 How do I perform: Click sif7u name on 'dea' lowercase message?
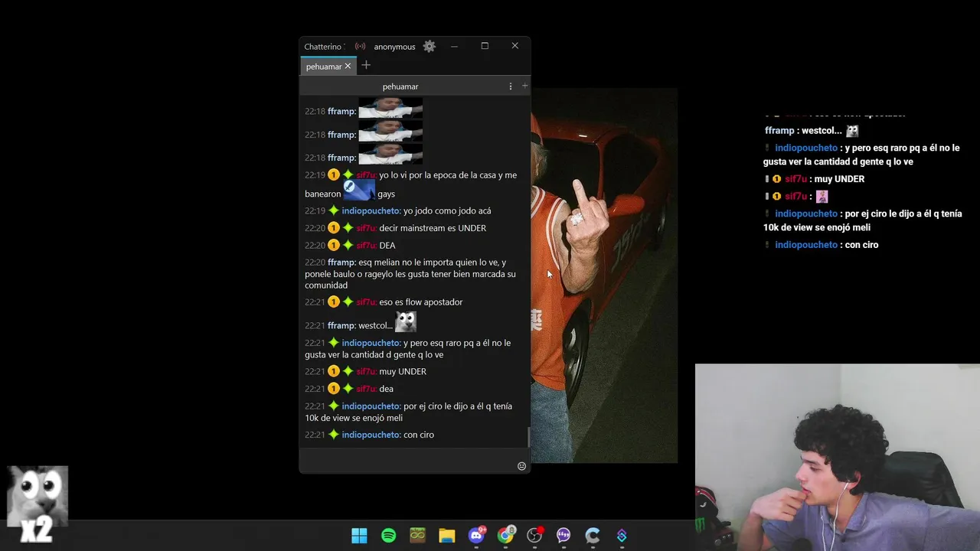point(366,389)
